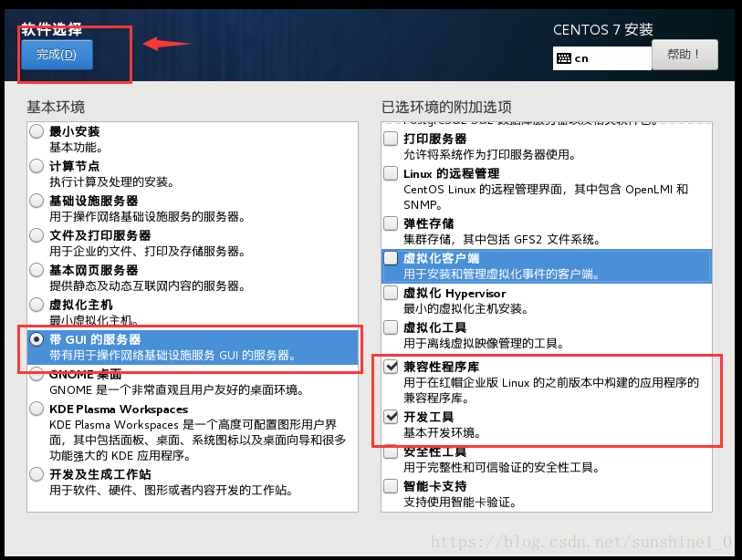Check the 虚拟化 Hypervisor add-on
This screenshot has width=742, height=560.
click(x=390, y=293)
